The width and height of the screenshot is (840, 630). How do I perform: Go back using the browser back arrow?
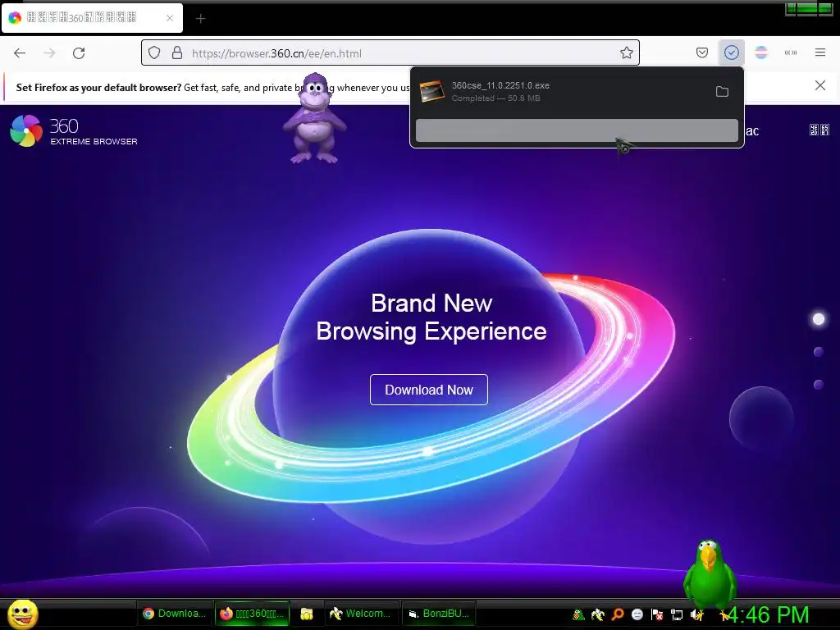click(20, 53)
